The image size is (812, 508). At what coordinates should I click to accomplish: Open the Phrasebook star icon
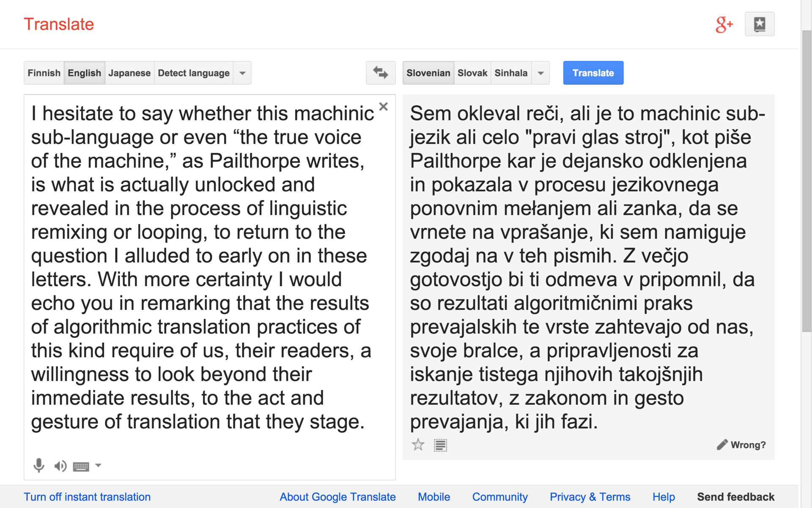760,24
